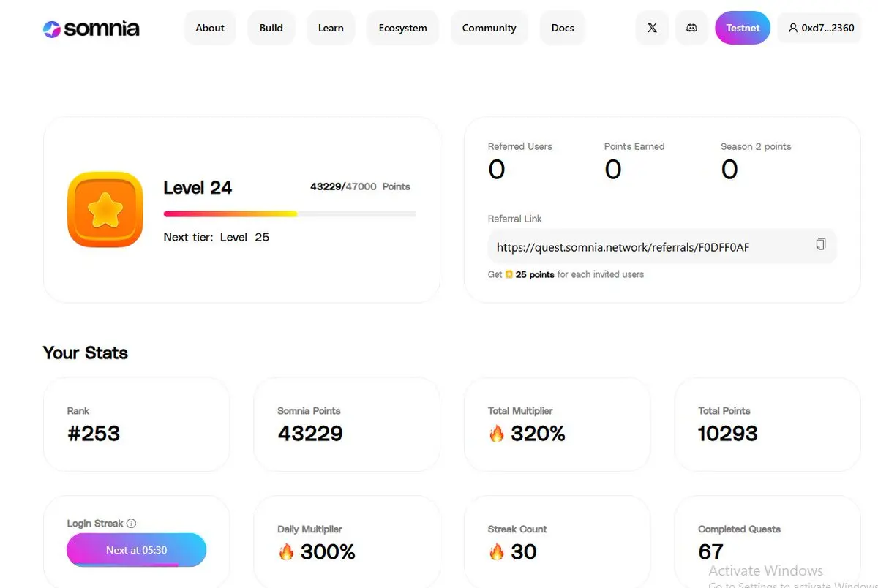Open the Community menu
Image resolution: width=878 pixels, height=588 pixels.
[489, 28]
